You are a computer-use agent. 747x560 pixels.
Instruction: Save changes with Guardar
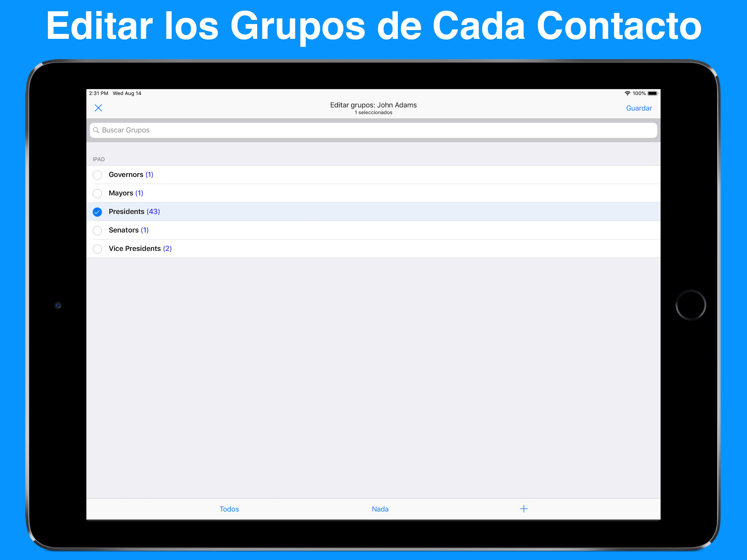(639, 108)
